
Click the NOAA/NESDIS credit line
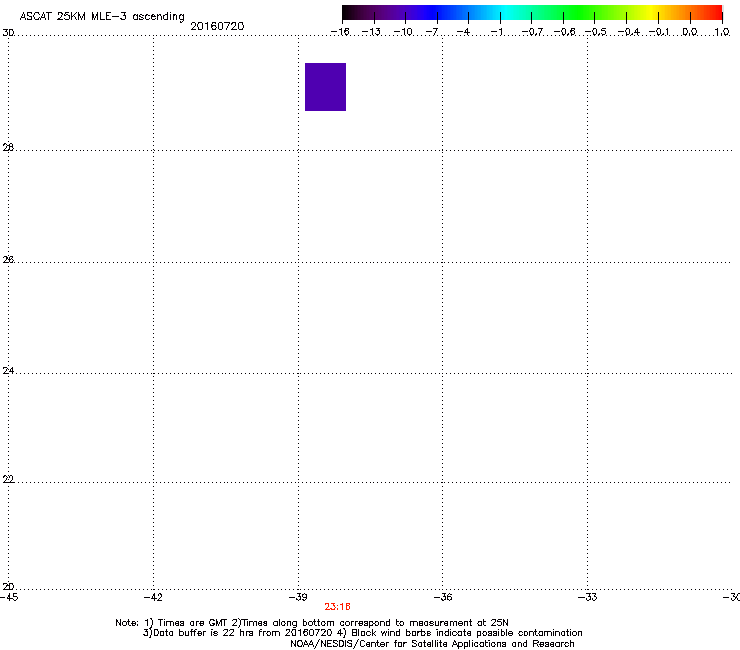tap(432, 644)
